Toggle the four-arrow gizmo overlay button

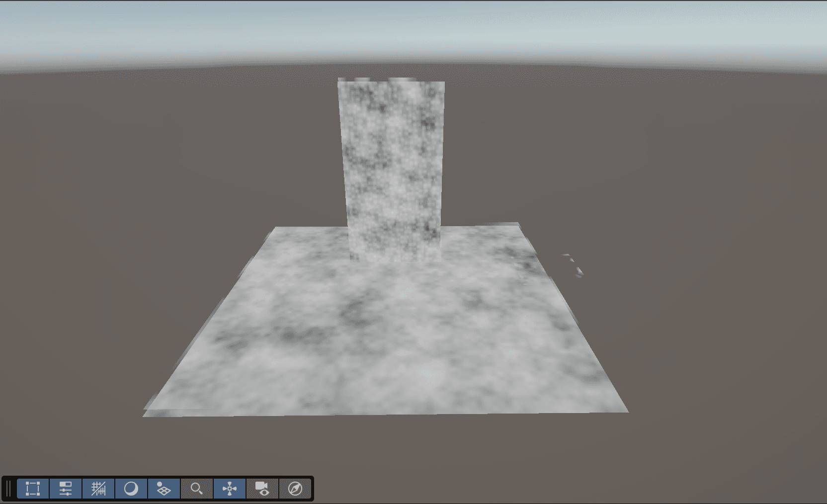click(230, 489)
